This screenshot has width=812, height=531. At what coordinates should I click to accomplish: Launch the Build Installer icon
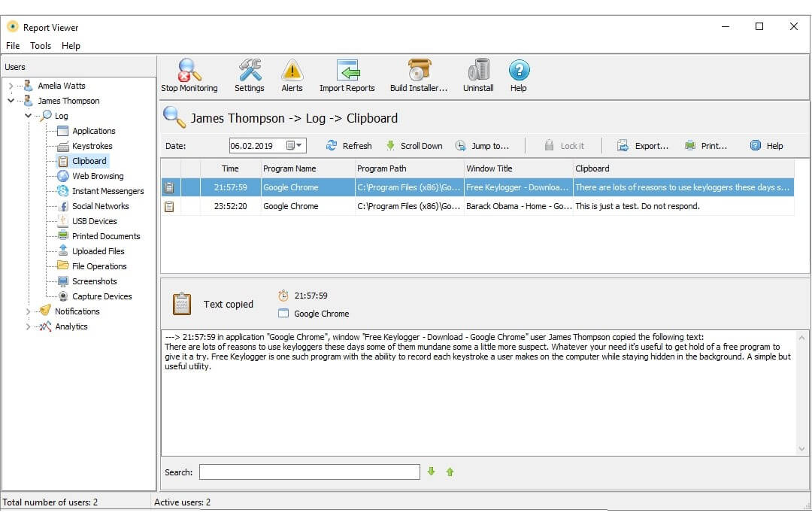tap(419, 71)
